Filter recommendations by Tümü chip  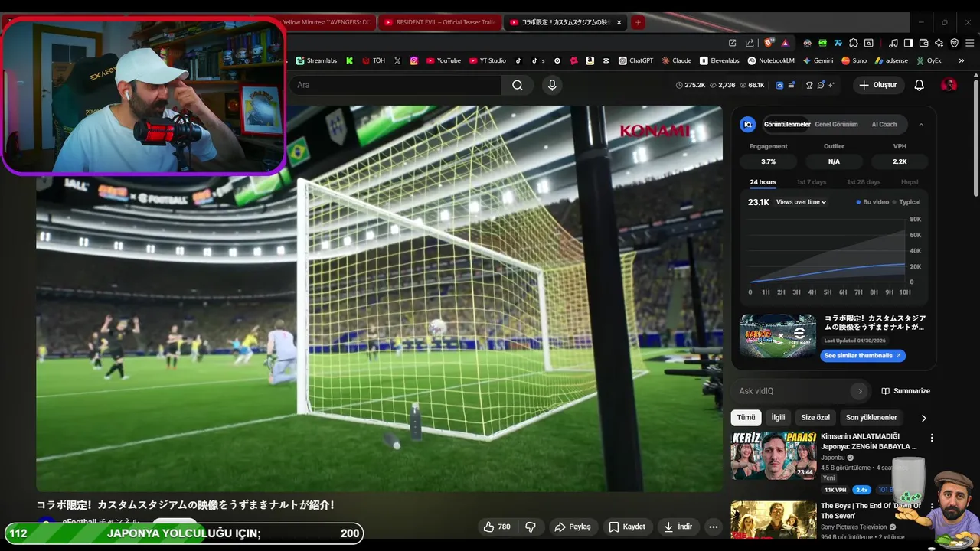click(746, 418)
